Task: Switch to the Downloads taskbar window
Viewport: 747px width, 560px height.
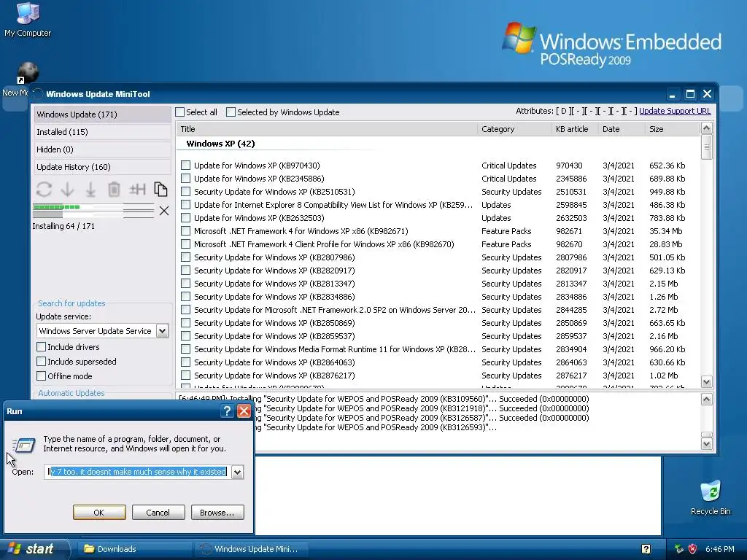Action: click(x=134, y=549)
